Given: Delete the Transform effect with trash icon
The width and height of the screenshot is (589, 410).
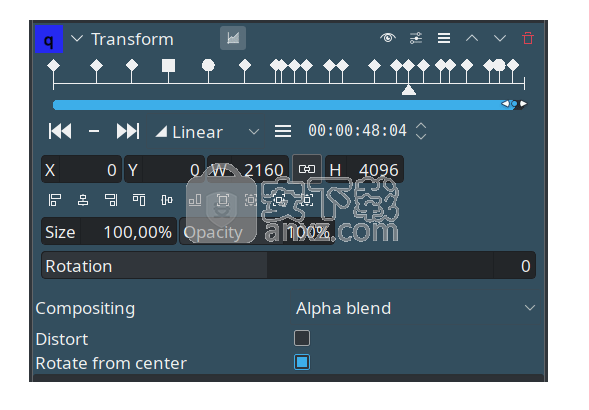Looking at the screenshot, I should click(528, 38).
